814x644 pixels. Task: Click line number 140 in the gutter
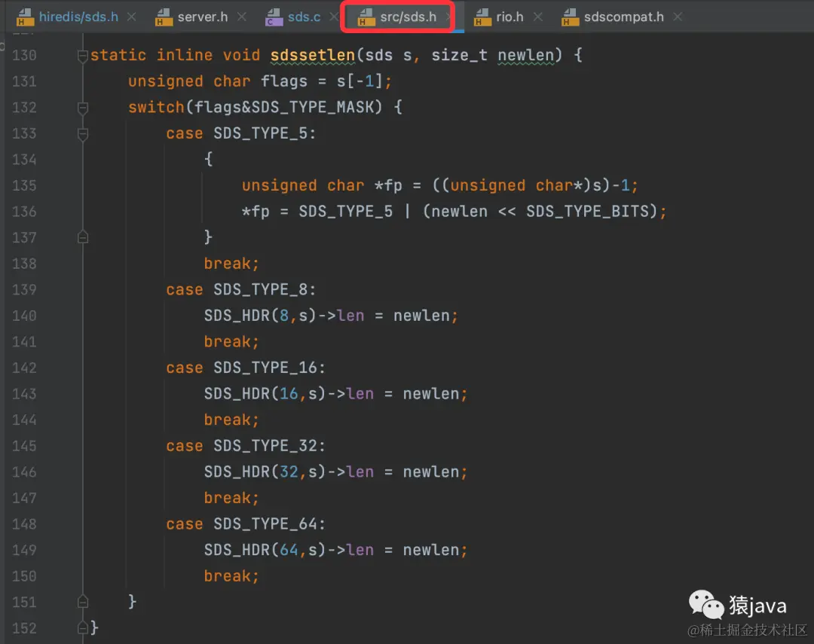click(24, 316)
